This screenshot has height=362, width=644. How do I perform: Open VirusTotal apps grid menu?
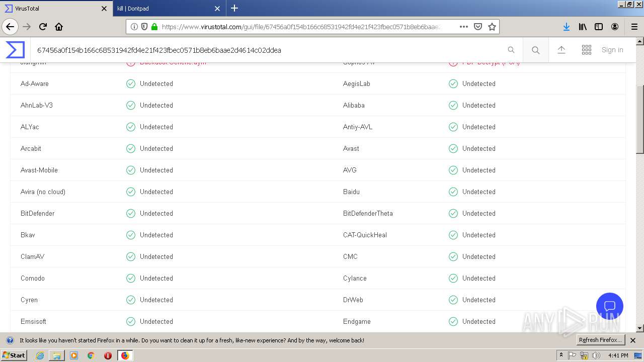pos(587,50)
